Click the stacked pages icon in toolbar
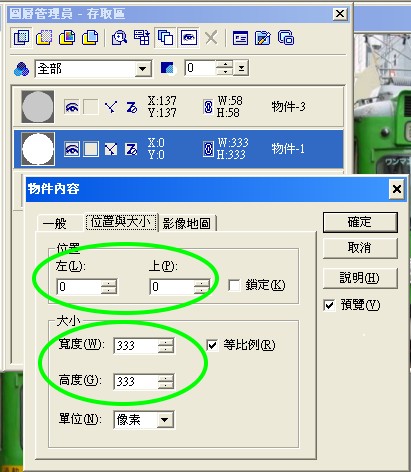 click(x=286, y=38)
